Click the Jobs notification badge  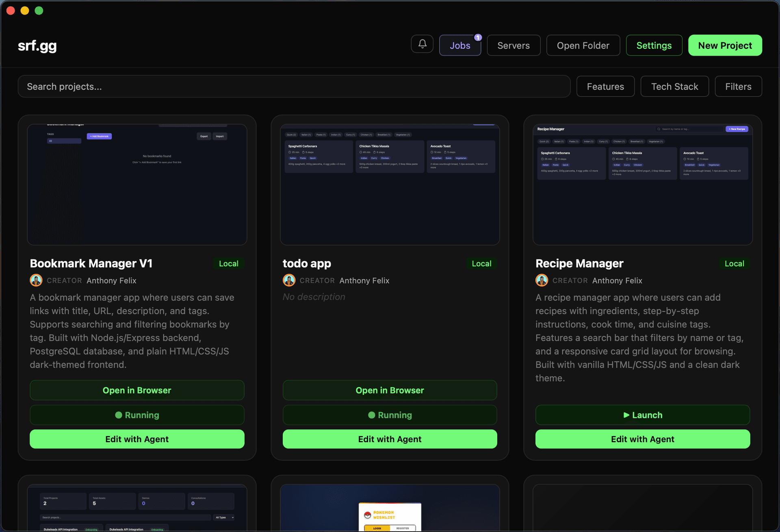[x=478, y=37]
